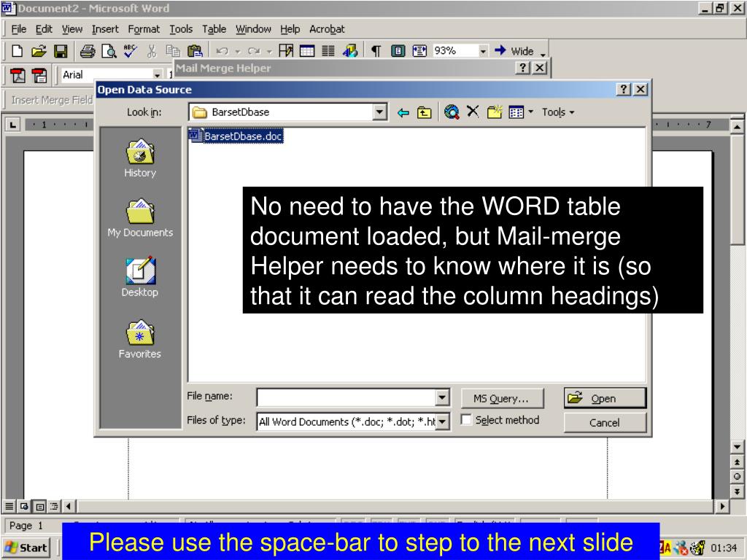
Task: Open the Format menu
Action: [x=144, y=29]
